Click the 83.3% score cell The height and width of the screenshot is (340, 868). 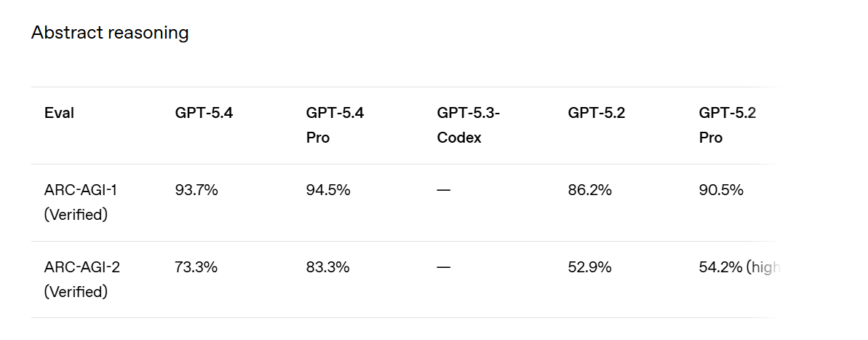[x=328, y=267]
